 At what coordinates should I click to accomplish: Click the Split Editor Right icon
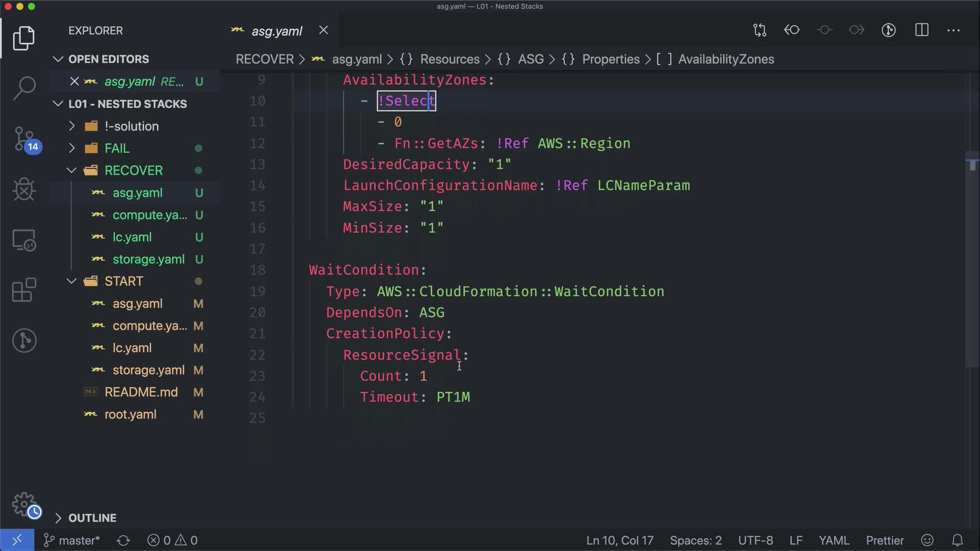[922, 31]
